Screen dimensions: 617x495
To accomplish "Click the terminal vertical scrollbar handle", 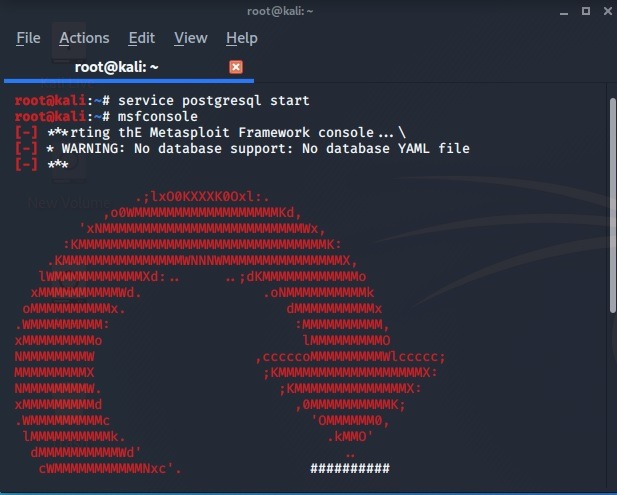I will (x=613, y=205).
